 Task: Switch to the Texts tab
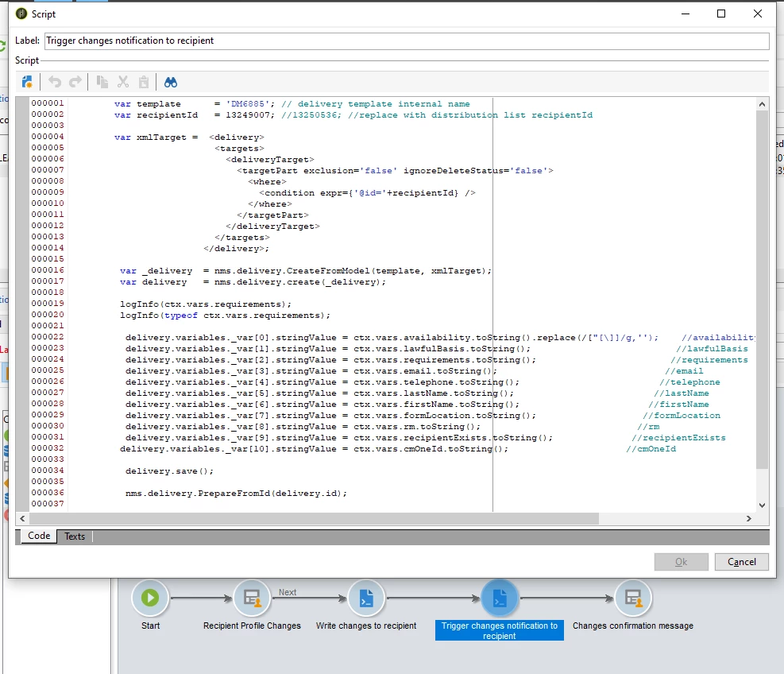(75, 536)
